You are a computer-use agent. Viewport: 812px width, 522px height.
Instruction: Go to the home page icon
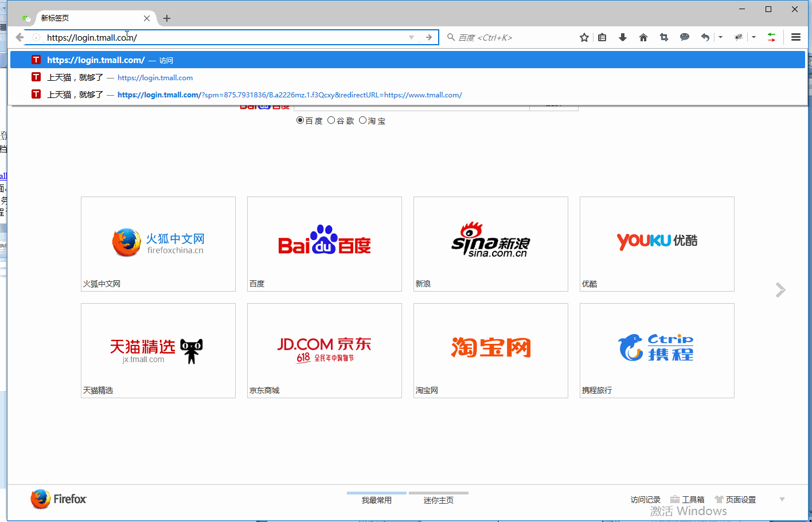click(x=643, y=37)
